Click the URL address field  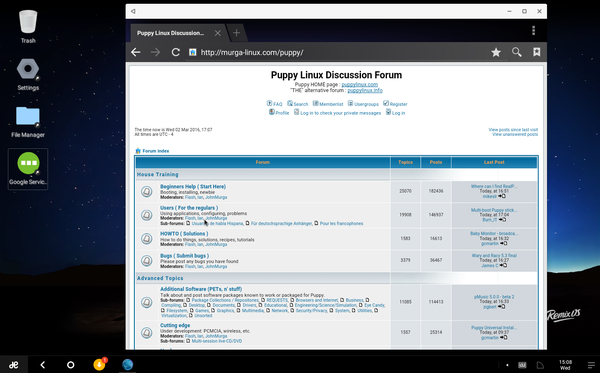click(x=337, y=52)
